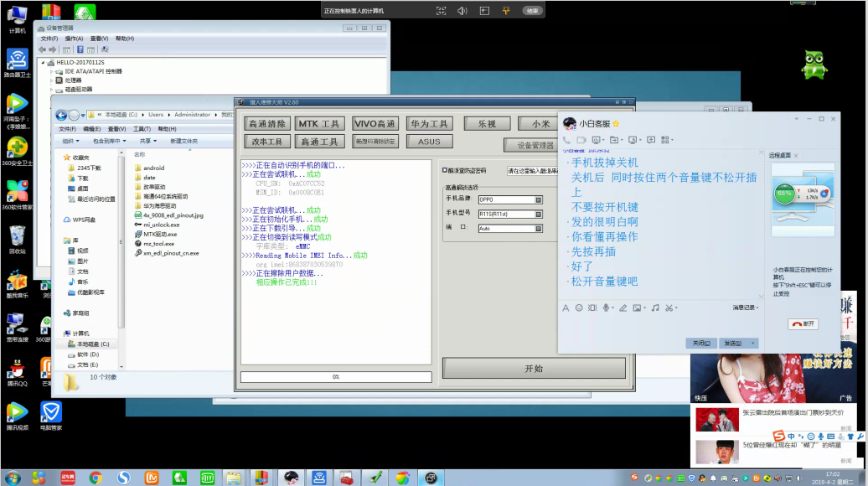The height and width of the screenshot is (486, 868).
Task: Click the help icon in Device Manager toolbar
Action: 80,49
